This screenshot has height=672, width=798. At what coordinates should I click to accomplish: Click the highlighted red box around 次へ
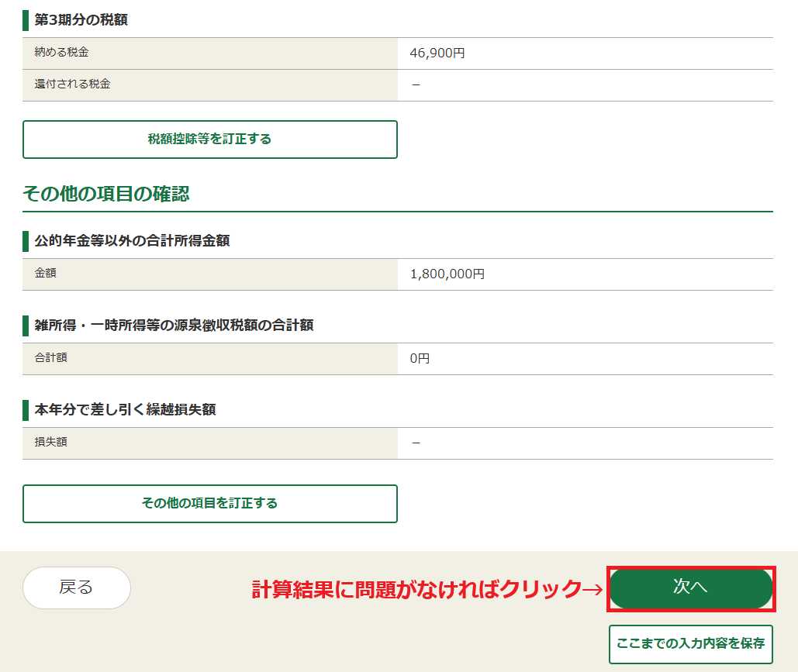[690, 568]
